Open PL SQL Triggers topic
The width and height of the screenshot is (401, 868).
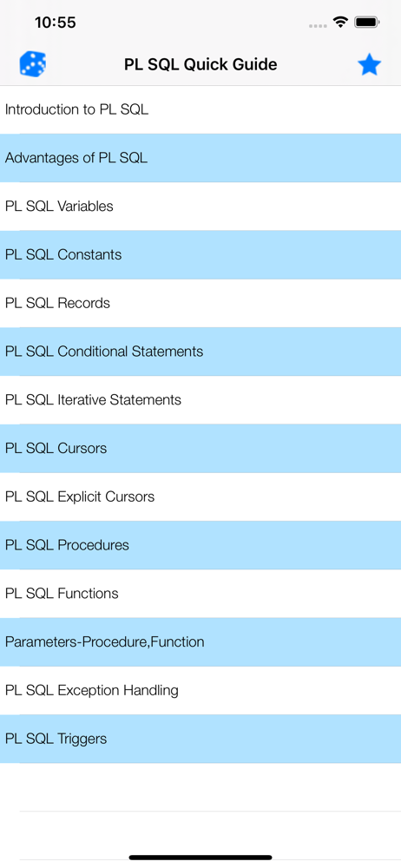tap(200, 739)
